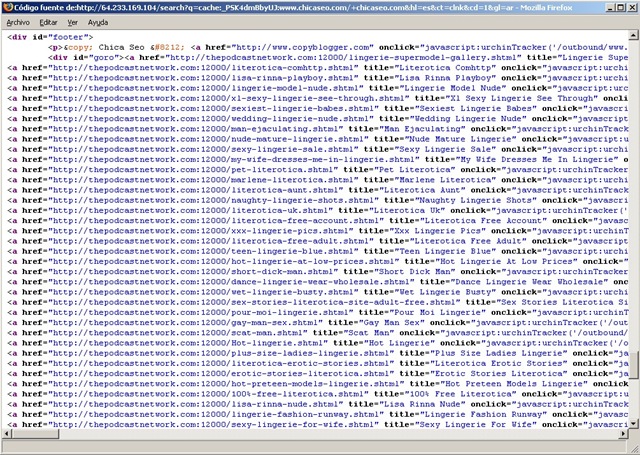Click the id="goro" attribute text
Viewport: 640px width, 455px height.
point(98,58)
